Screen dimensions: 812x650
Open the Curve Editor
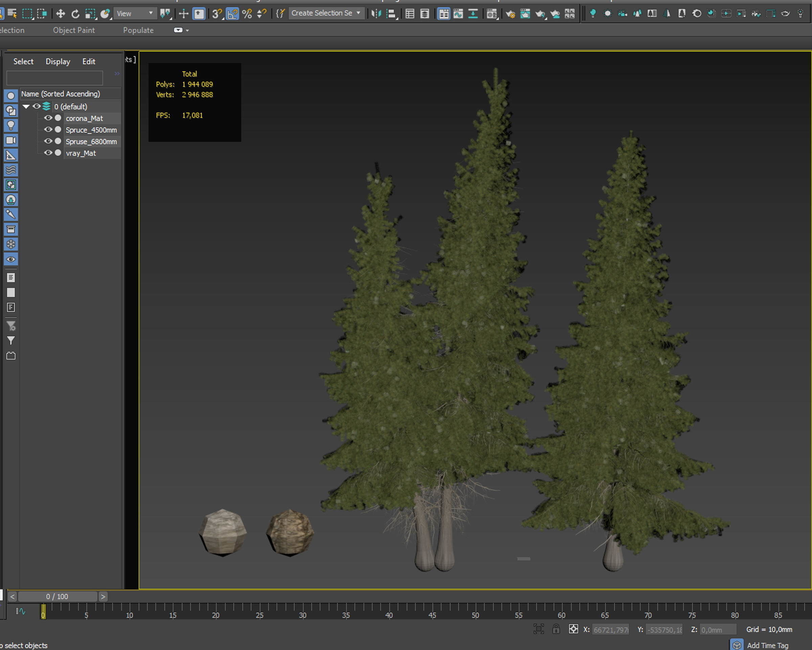(x=458, y=14)
